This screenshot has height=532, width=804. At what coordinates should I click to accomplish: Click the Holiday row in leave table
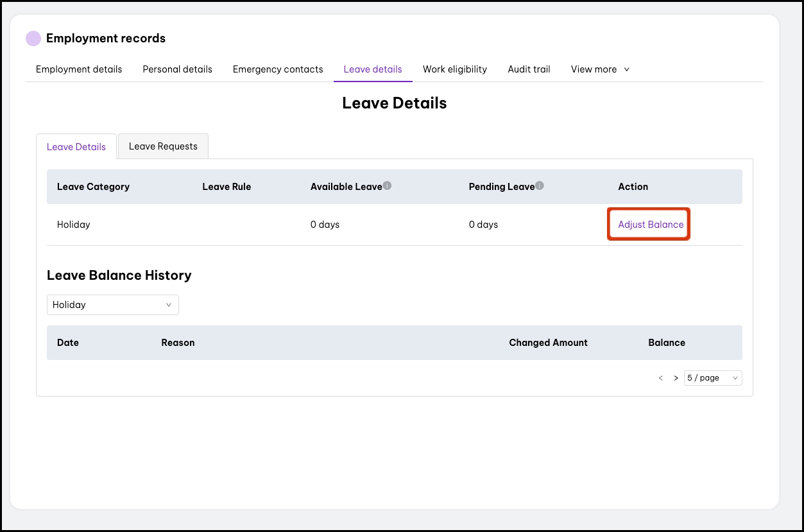point(74,225)
